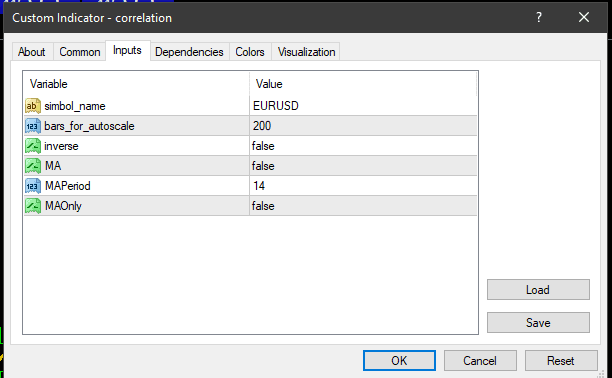
Task: Click the boolean icon beside the MA row
Action: pyautogui.click(x=33, y=166)
